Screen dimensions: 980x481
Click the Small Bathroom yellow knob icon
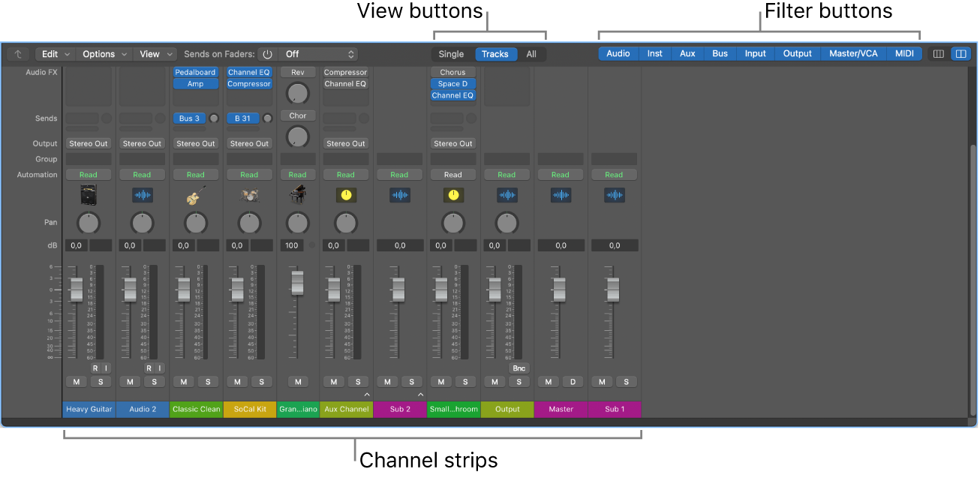(x=453, y=195)
